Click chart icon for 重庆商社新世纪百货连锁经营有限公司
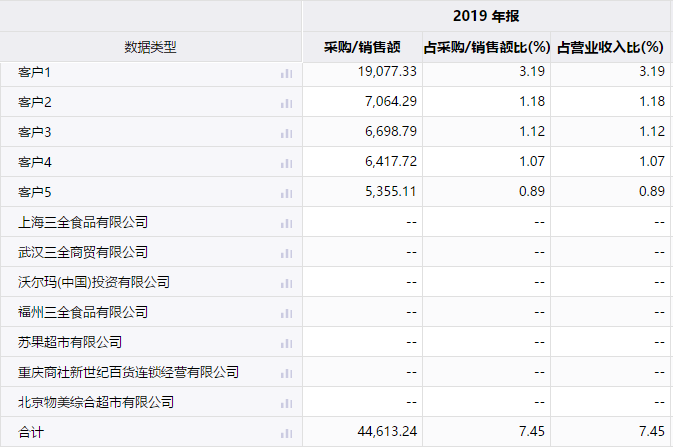 (287, 373)
